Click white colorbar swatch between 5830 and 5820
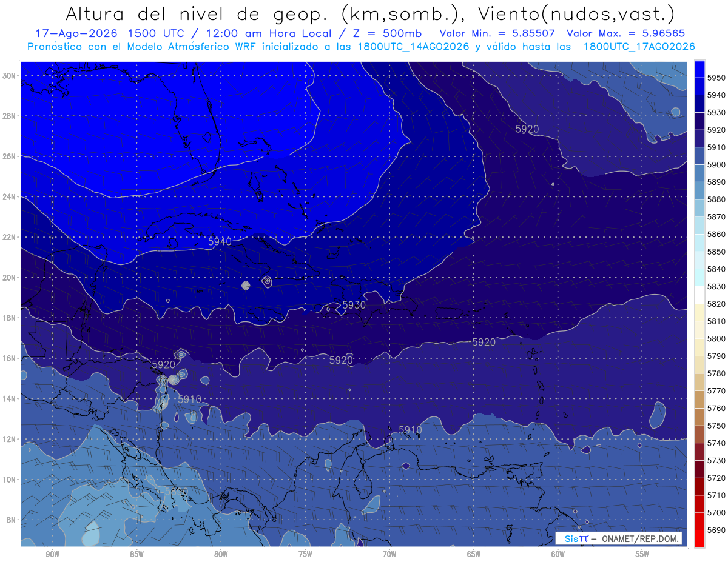The height and width of the screenshot is (562, 728). click(699, 295)
